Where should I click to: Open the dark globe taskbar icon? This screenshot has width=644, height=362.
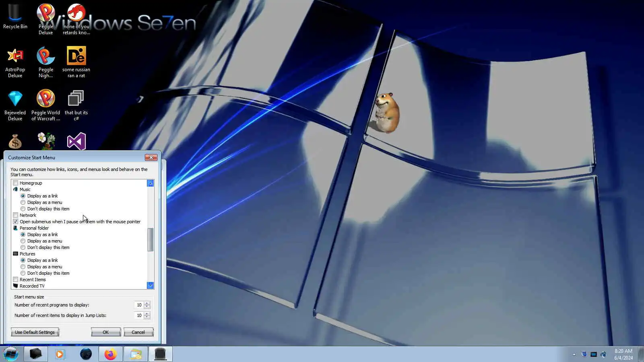(x=86, y=354)
